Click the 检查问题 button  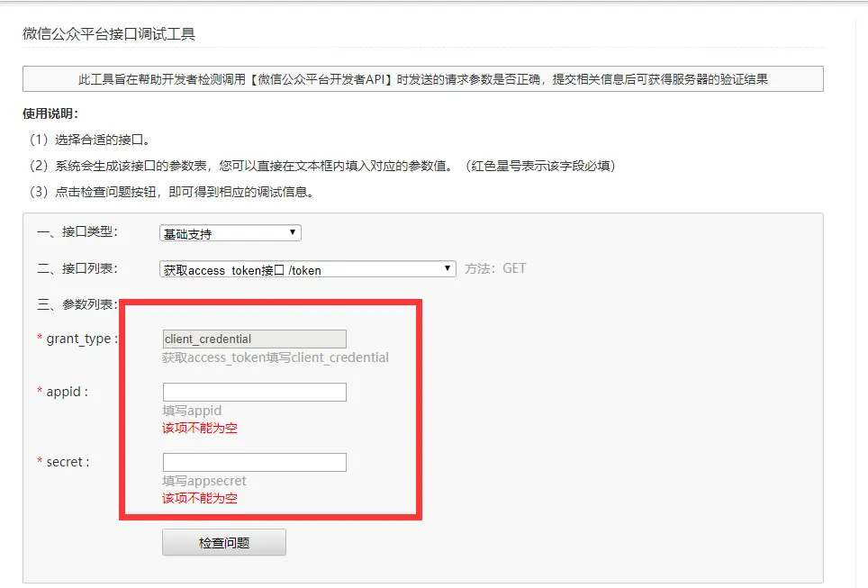coord(224,543)
